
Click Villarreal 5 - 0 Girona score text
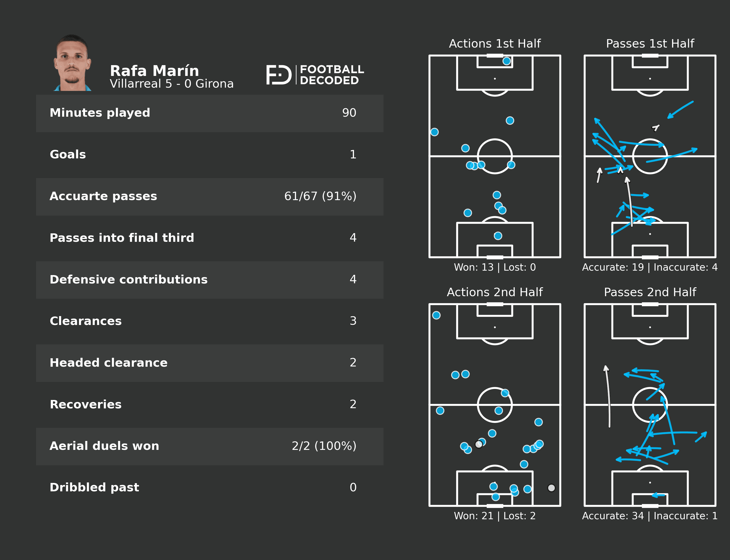171,84
